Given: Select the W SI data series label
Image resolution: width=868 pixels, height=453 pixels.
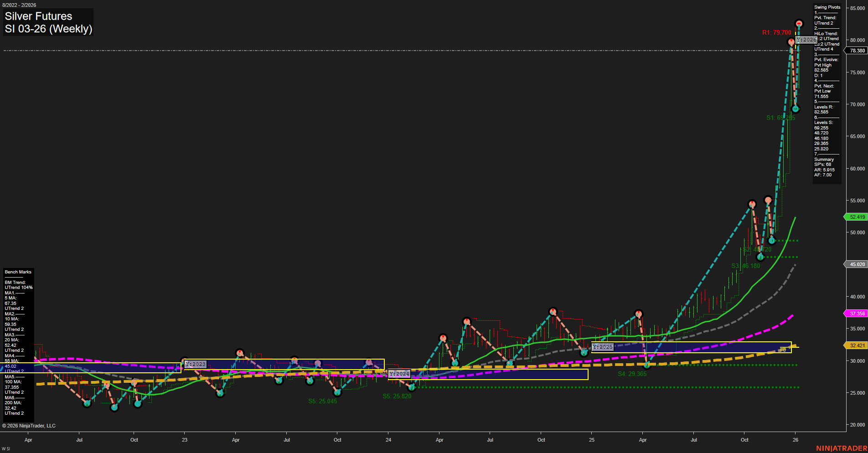Looking at the screenshot, I should [6, 448].
